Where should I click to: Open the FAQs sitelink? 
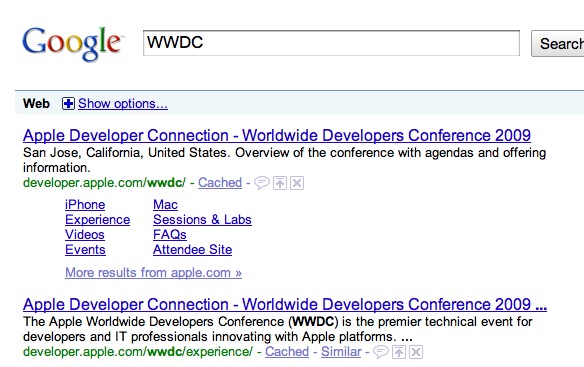tap(170, 235)
